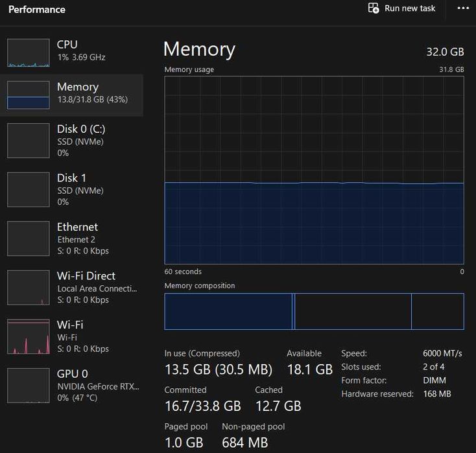Click the Run new task label

pos(410,8)
